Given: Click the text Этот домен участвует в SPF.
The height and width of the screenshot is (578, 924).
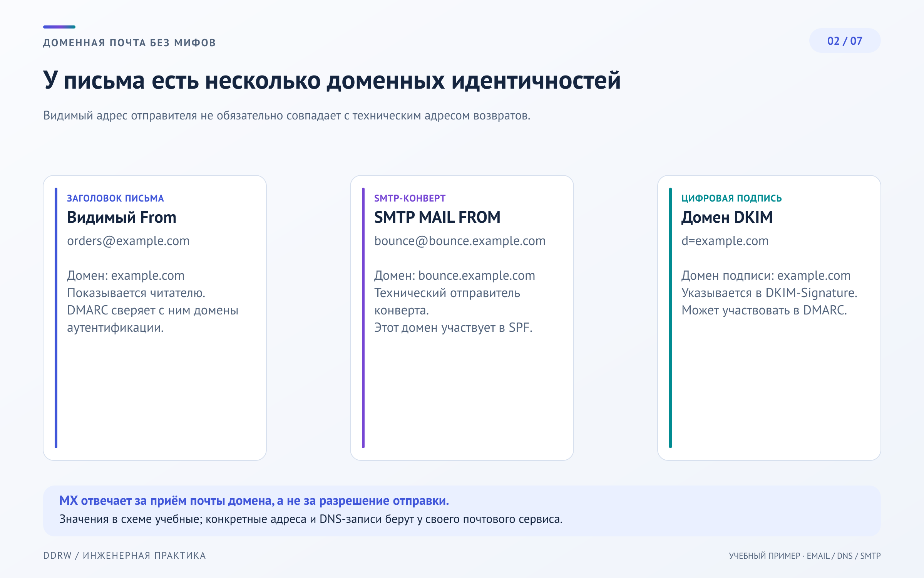Looking at the screenshot, I should tap(454, 328).
